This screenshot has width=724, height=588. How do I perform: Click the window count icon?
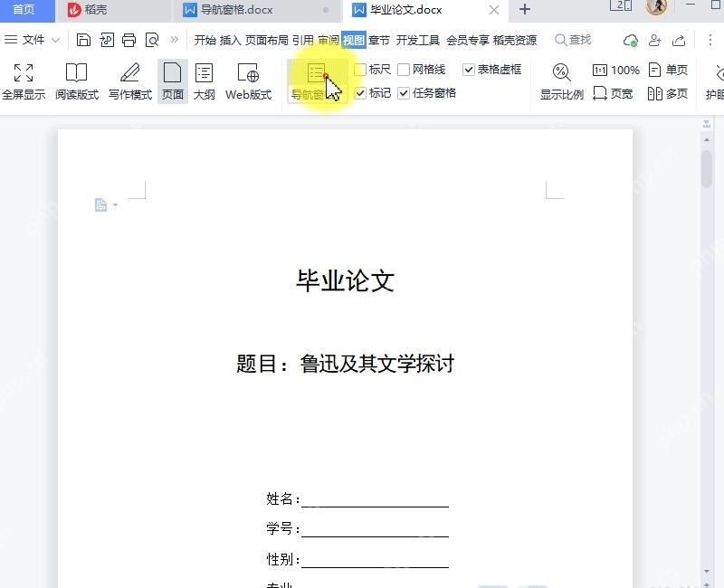pyautogui.click(x=621, y=5)
